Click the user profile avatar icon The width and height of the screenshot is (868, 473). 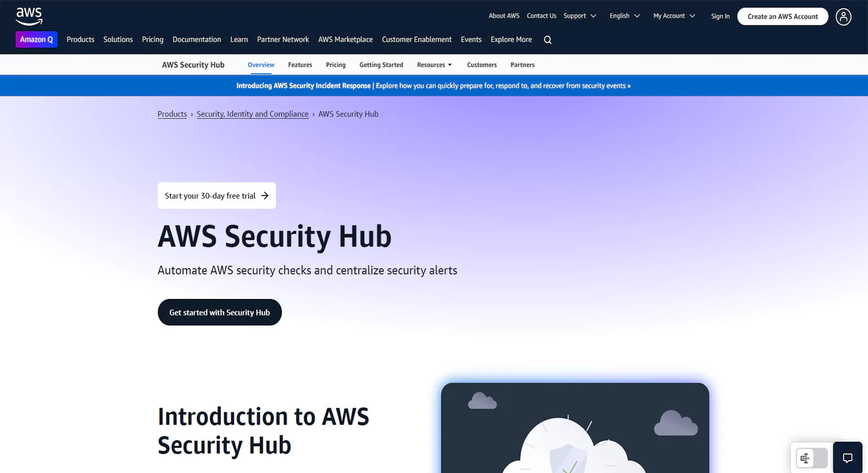843,17
